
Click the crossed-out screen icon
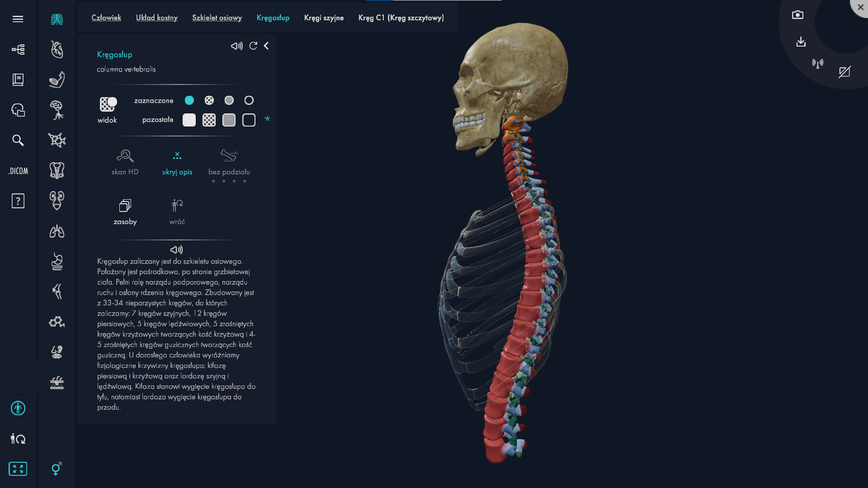[x=844, y=72]
